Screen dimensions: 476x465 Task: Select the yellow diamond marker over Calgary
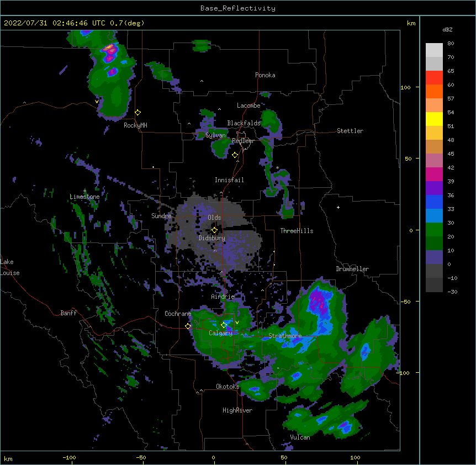coord(224,325)
